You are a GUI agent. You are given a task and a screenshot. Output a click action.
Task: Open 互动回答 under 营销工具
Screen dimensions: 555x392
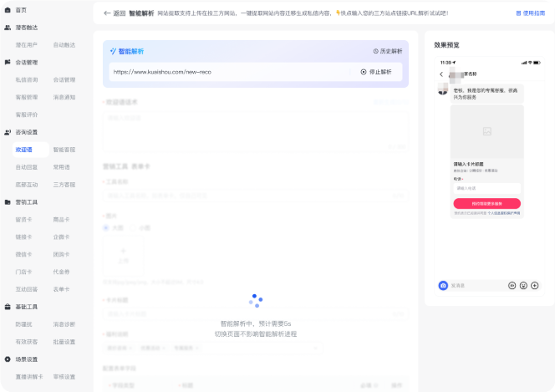[x=27, y=289]
